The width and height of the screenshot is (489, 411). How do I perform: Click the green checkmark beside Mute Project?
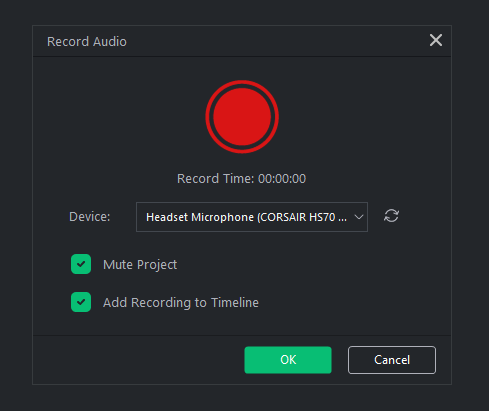point(81,264)
